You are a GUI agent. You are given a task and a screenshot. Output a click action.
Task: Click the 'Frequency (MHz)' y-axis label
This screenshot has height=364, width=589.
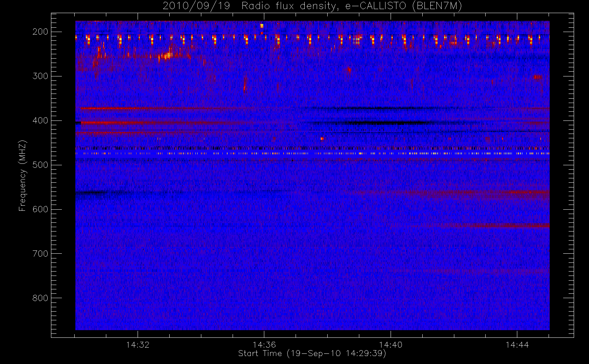(x=23, y=175)
